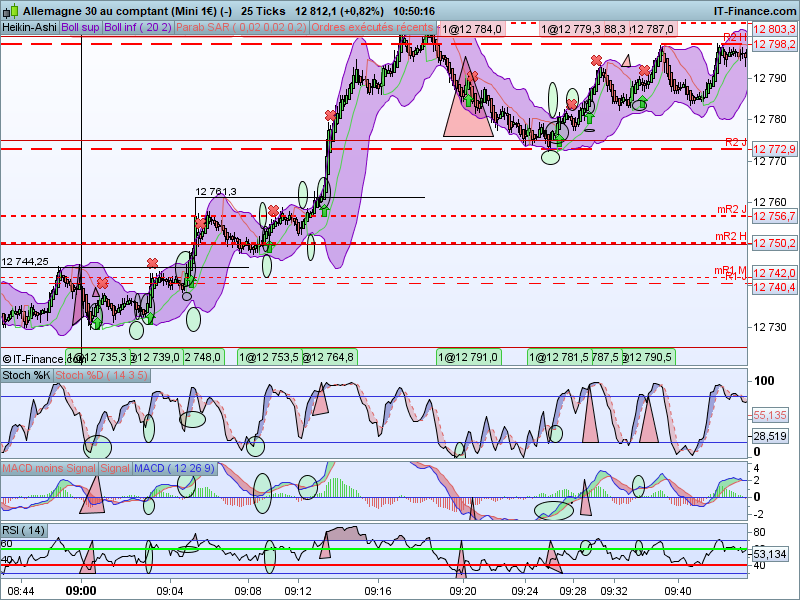Click the clock reading 10:50:16
Screen dimensions: 800x600
click(414, 11)
